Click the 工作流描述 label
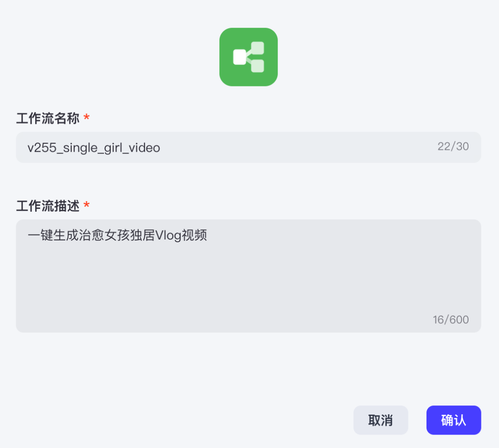 coord(48,206)
